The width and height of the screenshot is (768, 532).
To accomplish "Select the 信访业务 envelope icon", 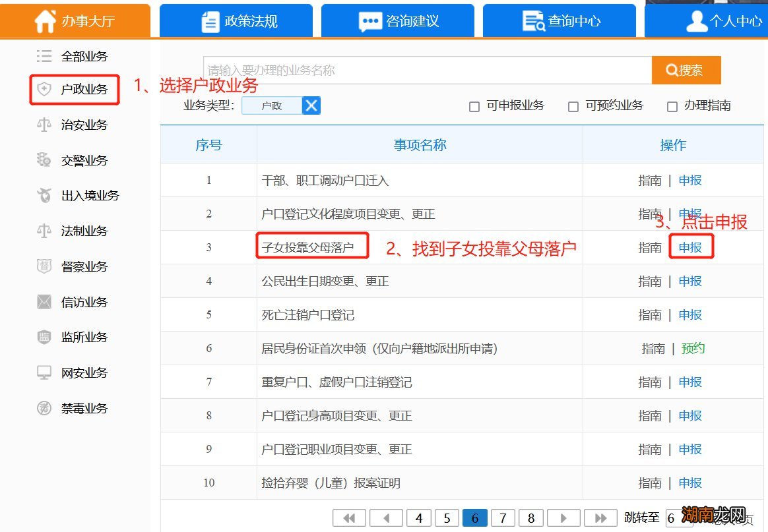I will point(75,302).
